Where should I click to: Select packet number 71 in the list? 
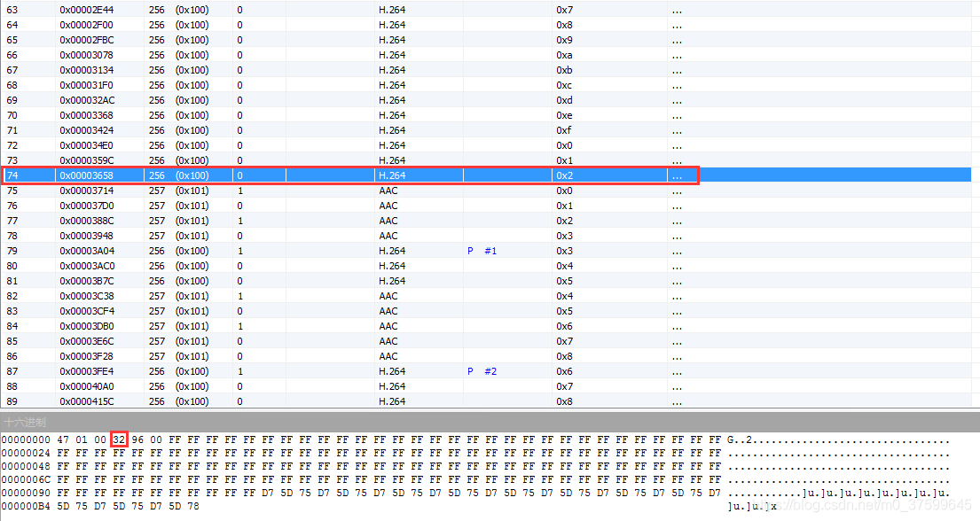[x=486, y=130]
